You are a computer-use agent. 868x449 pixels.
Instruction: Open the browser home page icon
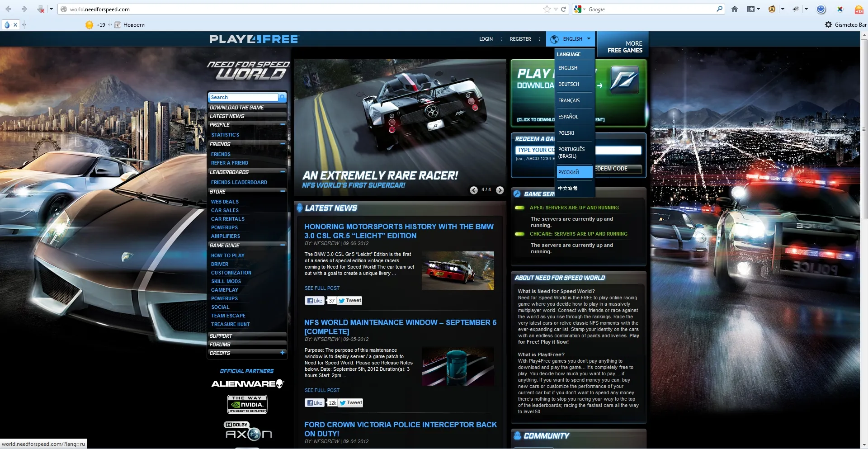click(x=735, y=9)
